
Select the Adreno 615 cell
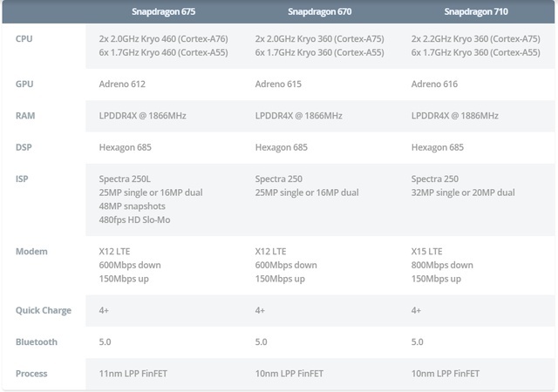pyautogui.click(x=279, y=84)
